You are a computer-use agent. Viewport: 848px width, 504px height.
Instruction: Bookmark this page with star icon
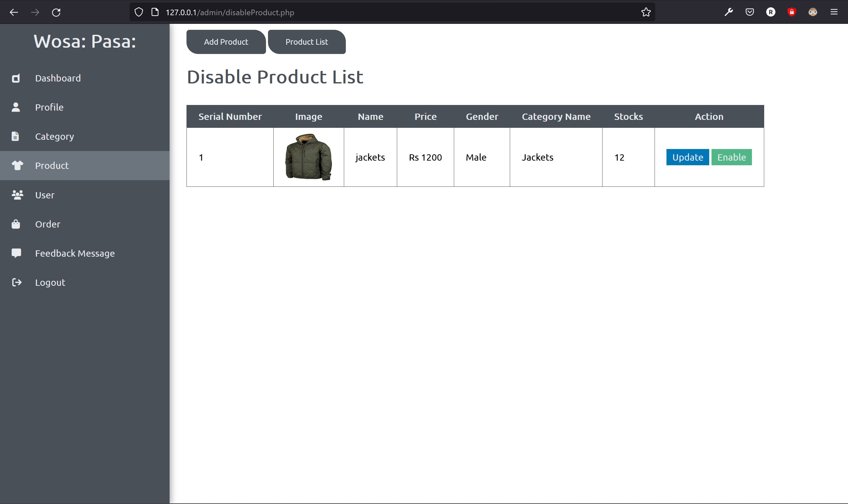tap(646, 13)
